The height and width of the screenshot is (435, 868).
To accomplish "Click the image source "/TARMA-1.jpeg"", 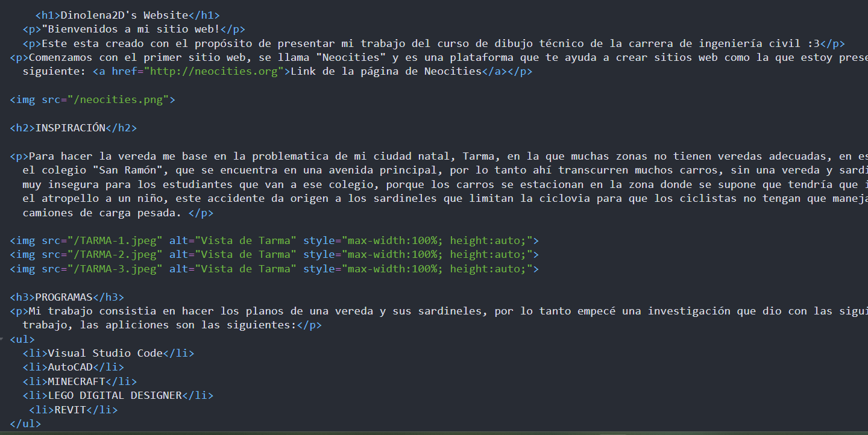I will tap(115, 240).
